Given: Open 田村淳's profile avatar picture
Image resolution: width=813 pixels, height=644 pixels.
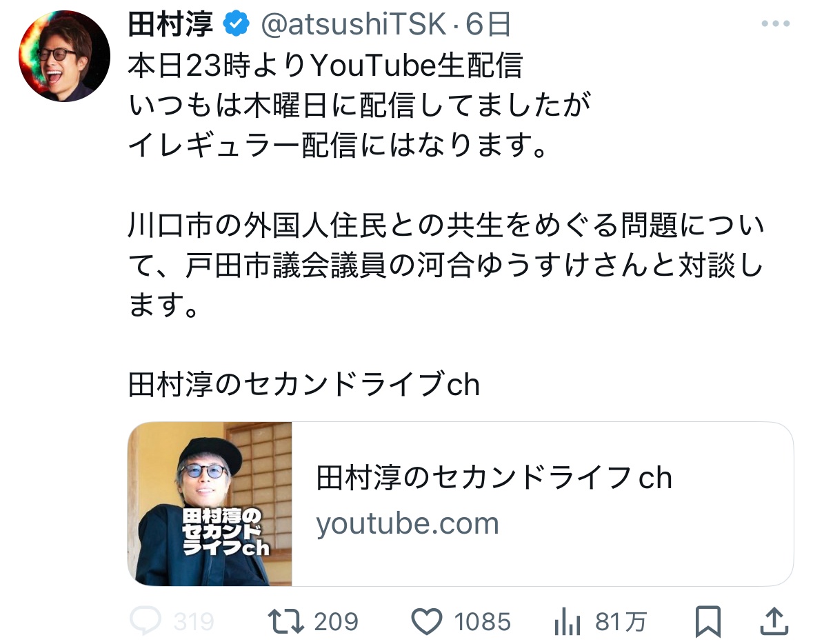Looking at the screenshot, I should (x=64, y=57).
